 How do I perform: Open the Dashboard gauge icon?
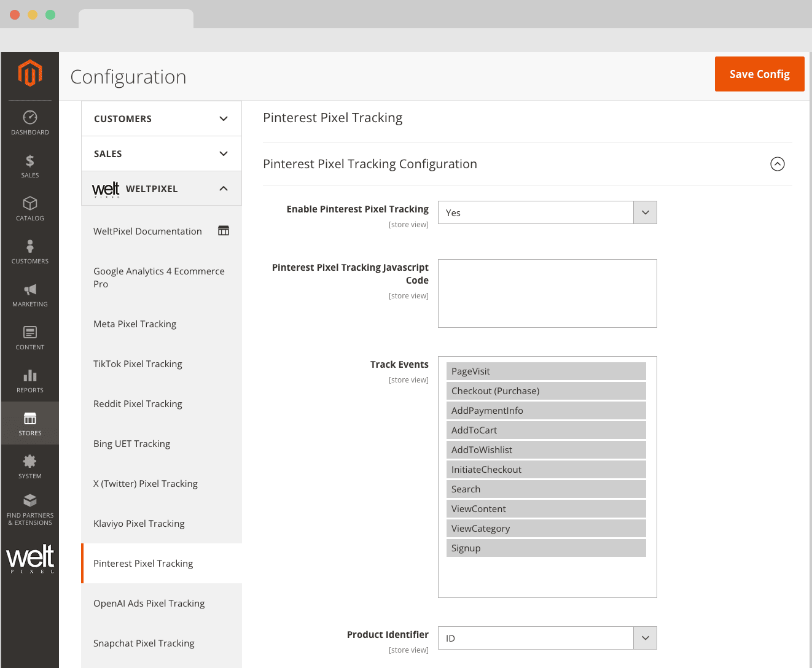(x=30, y=117)
